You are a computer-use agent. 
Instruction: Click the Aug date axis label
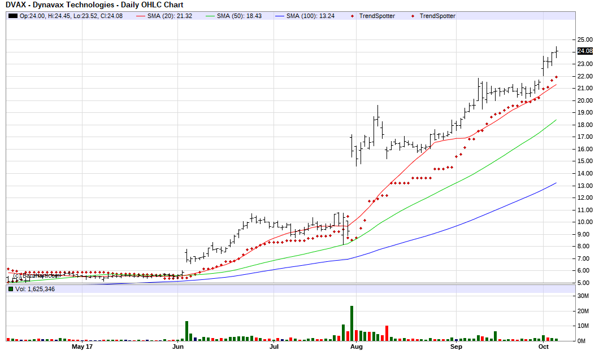(356, 347)
